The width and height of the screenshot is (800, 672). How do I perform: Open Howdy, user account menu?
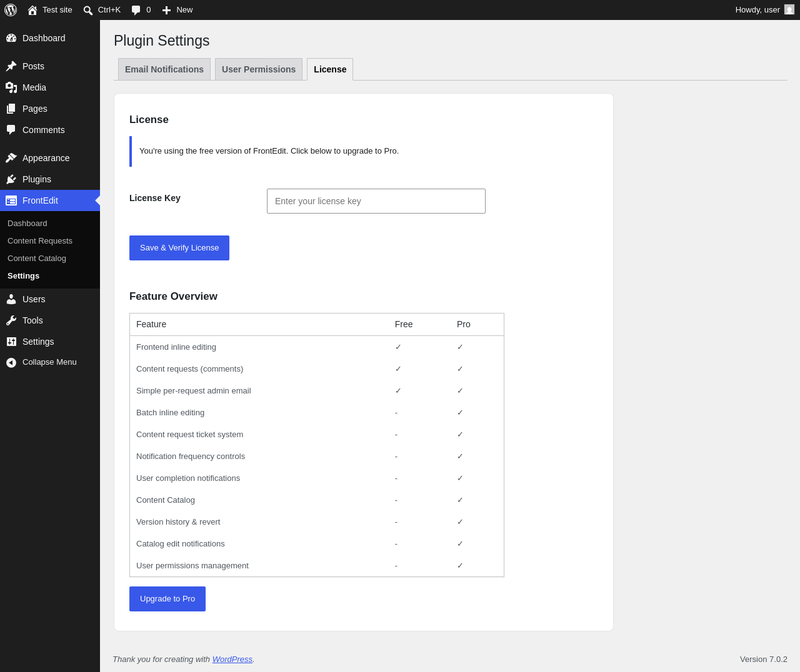tap(764, 10)
